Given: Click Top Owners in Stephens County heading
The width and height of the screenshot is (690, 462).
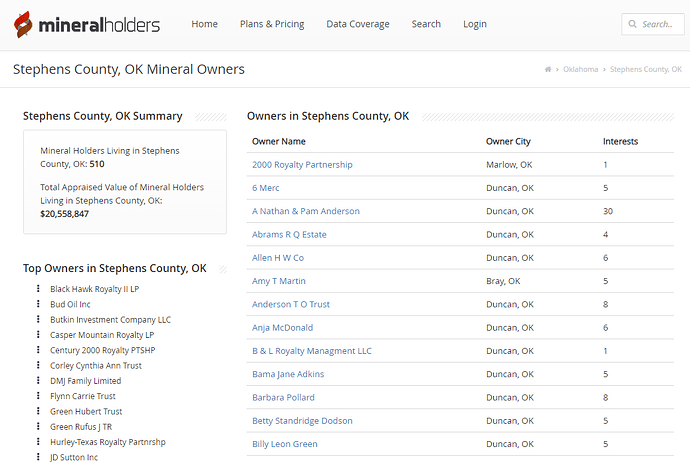Looking at the screenshot, I should pos(114,268).
